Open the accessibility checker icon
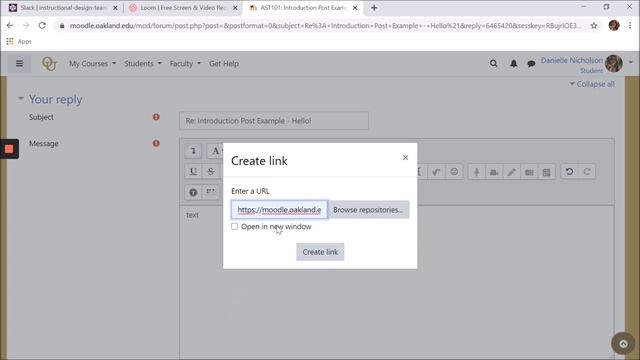Viewport: 640px width, 360px height. tap(193, 192)
